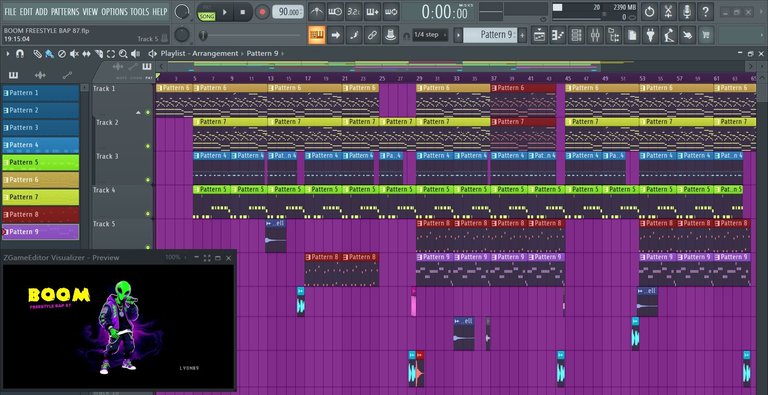This screenshot has width=768, height=395.
Task: Open the ADD menu
Action: click(42, 11)
